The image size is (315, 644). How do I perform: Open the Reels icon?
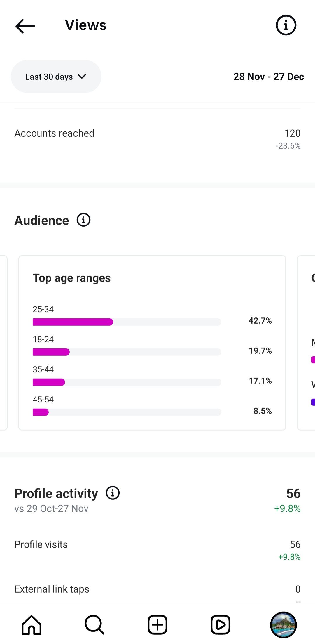pyautogui.click(x=220, y=625)
